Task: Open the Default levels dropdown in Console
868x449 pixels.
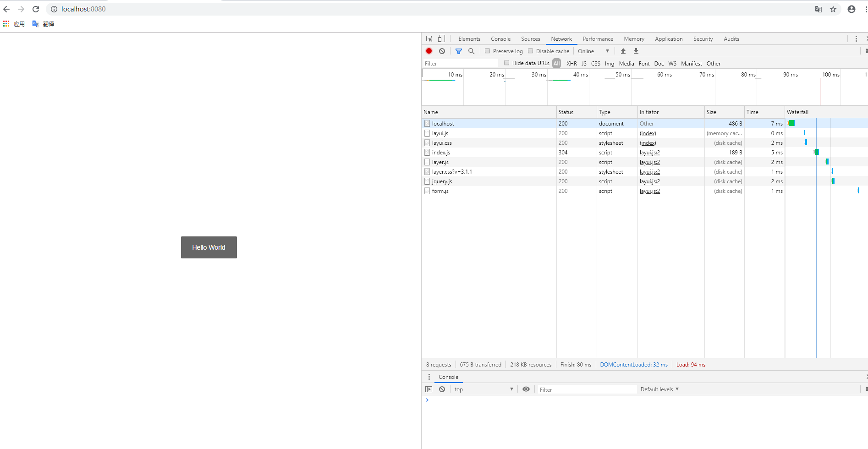Action: click(659, 389)
